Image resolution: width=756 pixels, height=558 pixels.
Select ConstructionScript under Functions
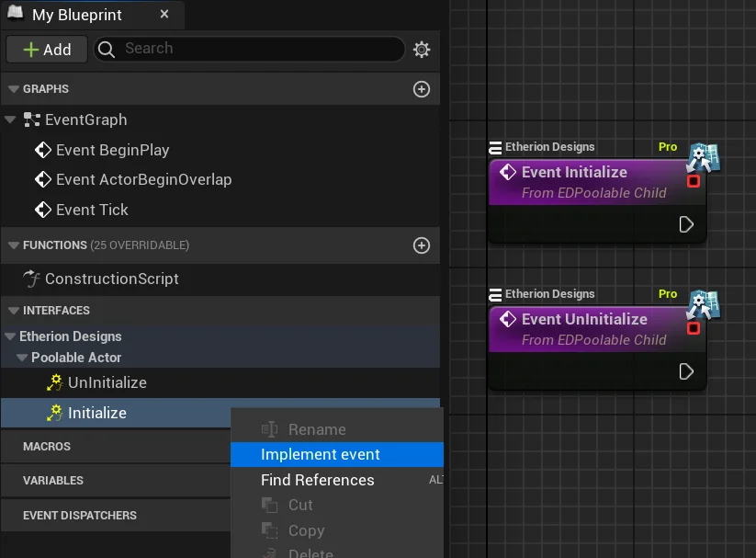111,279
